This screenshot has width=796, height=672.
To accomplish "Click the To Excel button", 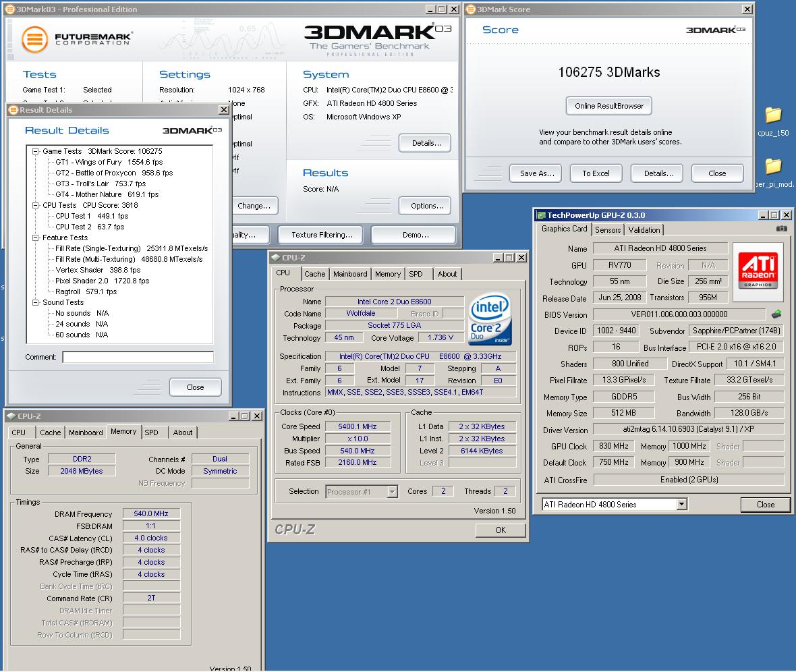I will 596,173.
